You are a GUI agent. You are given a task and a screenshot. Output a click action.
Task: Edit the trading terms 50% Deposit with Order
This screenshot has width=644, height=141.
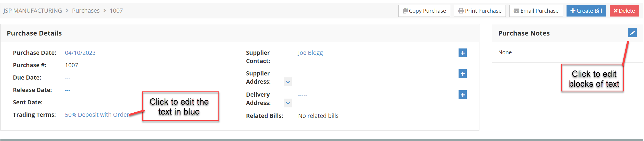[x=97, y=115]
